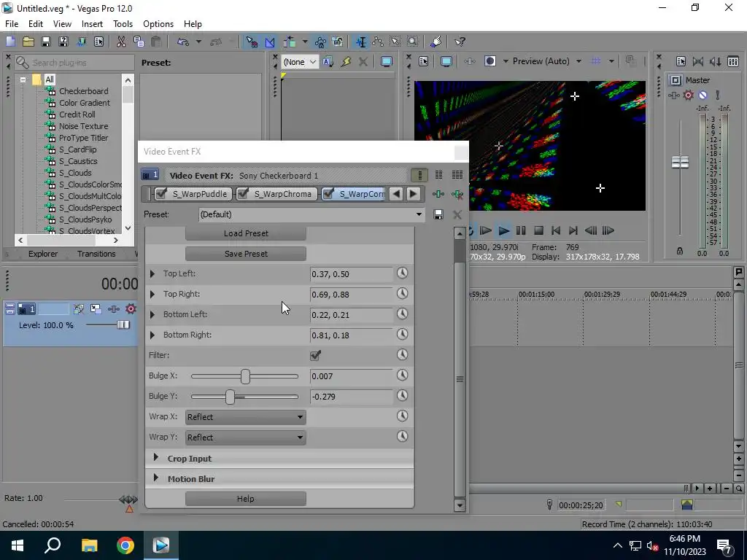The height and width of the screenshot is (560, 747).
Task: Toggle Auto Ripple in the toolbar
Action: (290, 42)
